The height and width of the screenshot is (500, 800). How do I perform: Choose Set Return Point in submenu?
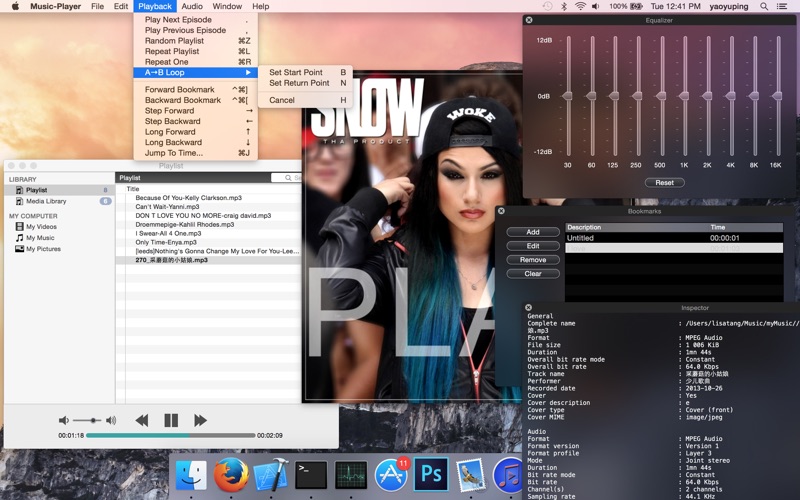point(305,83)
